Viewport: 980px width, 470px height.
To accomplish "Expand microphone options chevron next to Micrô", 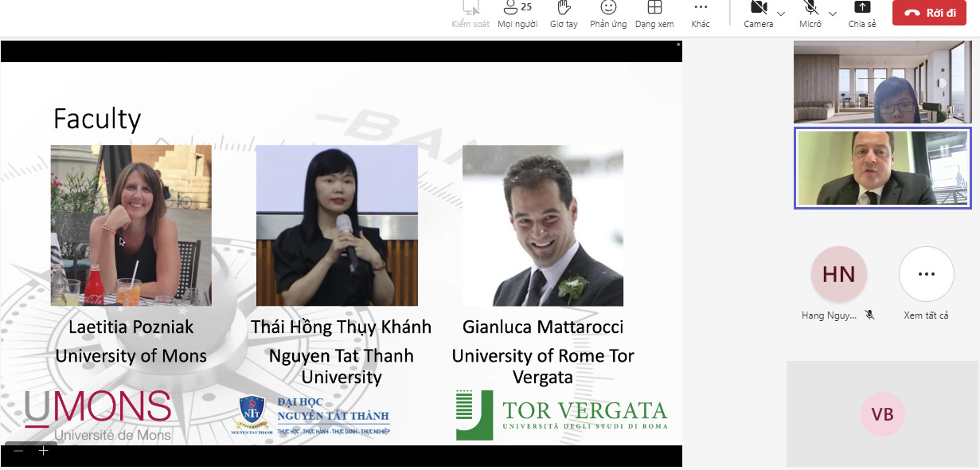I will click(833, 14).
